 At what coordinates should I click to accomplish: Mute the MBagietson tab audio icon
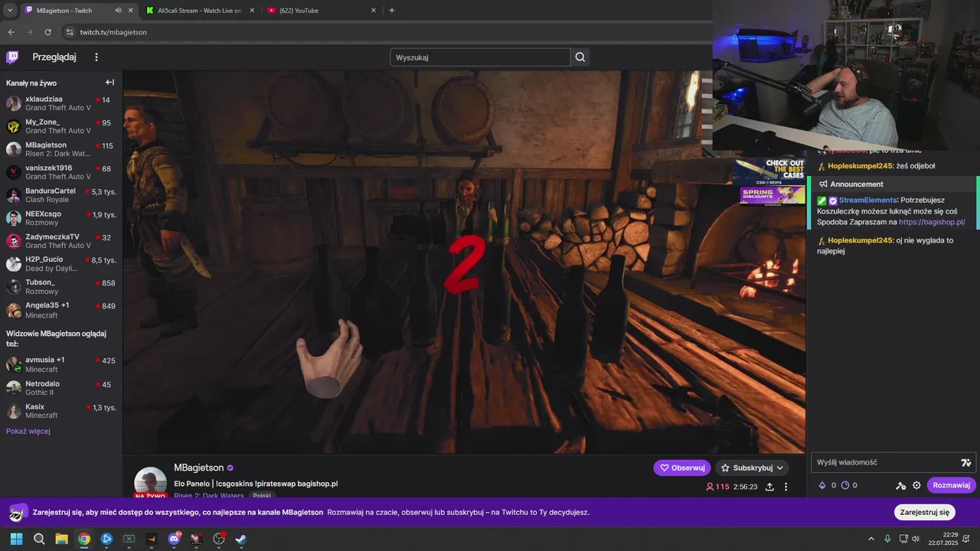coord(118,11)
